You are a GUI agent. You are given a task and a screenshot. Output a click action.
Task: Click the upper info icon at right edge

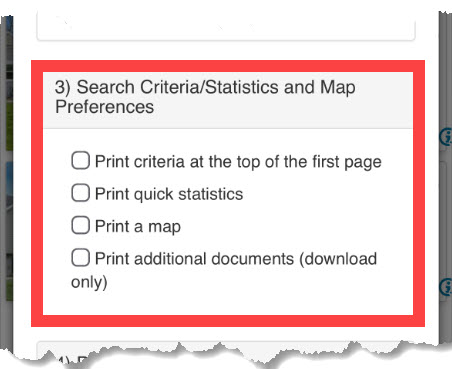coord(446,137)
